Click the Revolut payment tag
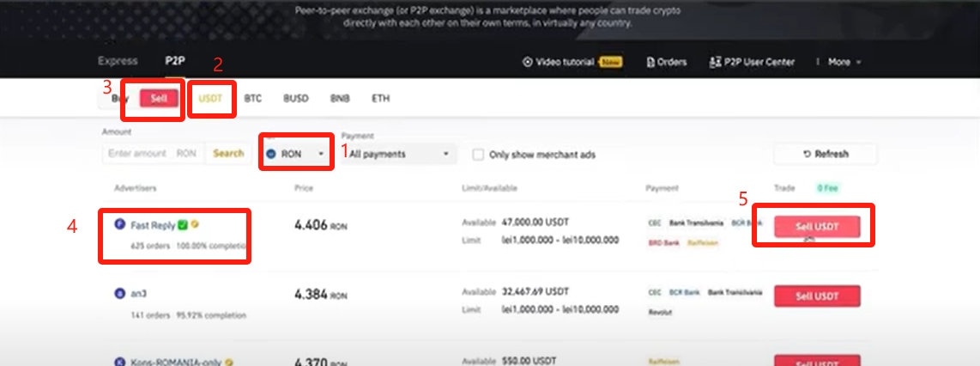Viewport: 980px width, 366px height. tap(659, 312)
